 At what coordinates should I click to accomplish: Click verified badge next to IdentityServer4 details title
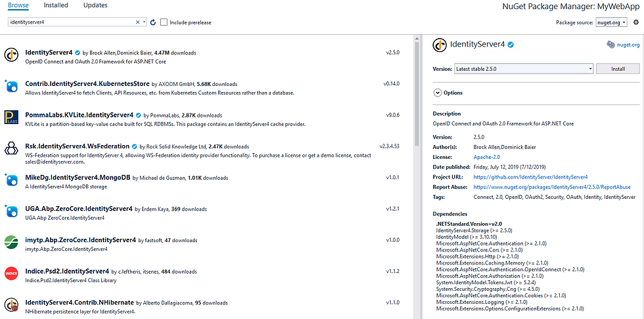[x=512, y=45]
